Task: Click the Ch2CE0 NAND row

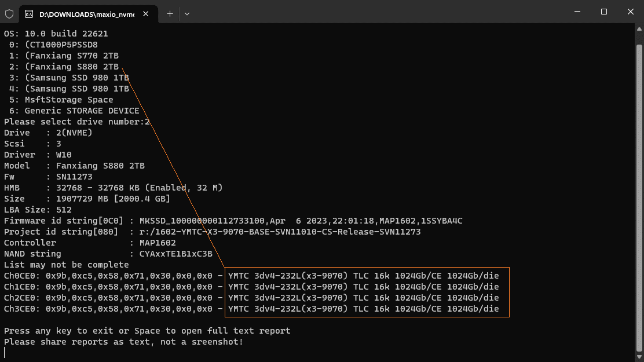Action: pos(251,298)
